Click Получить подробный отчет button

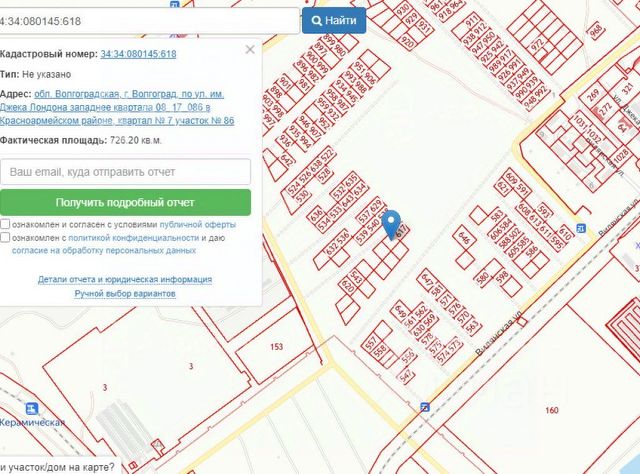point(125,203)
